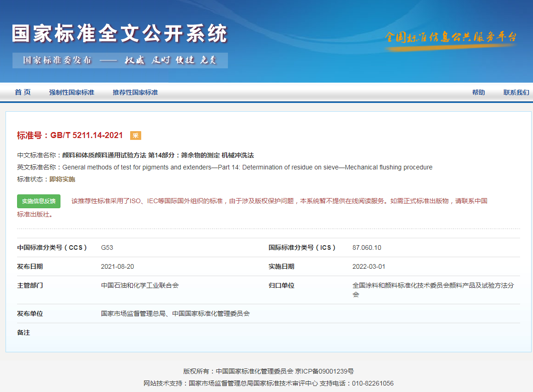Click the 备注 label
Screen dimensions: 533x392
24,332
